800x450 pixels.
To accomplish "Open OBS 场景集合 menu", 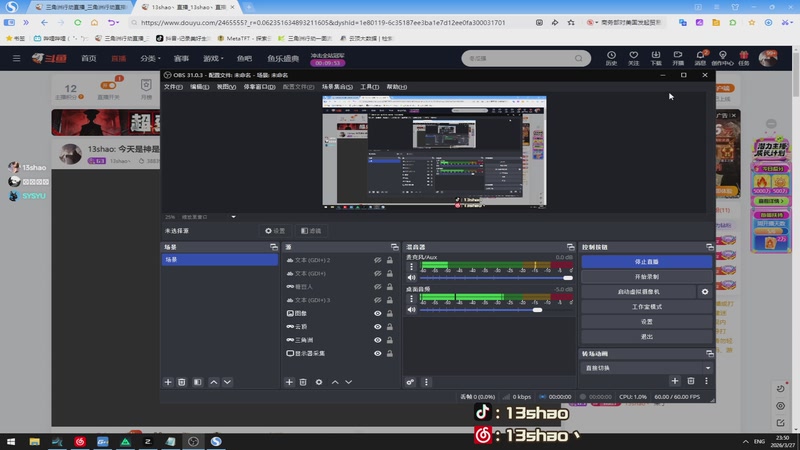I will coord(337,87).
